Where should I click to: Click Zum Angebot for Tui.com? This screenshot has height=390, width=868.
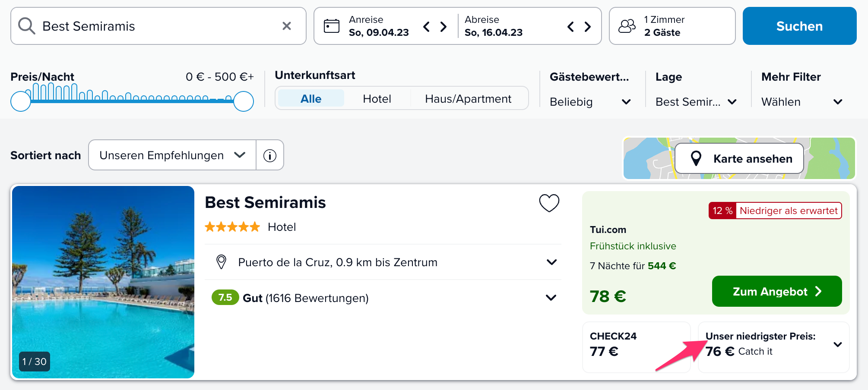point(777,291)
